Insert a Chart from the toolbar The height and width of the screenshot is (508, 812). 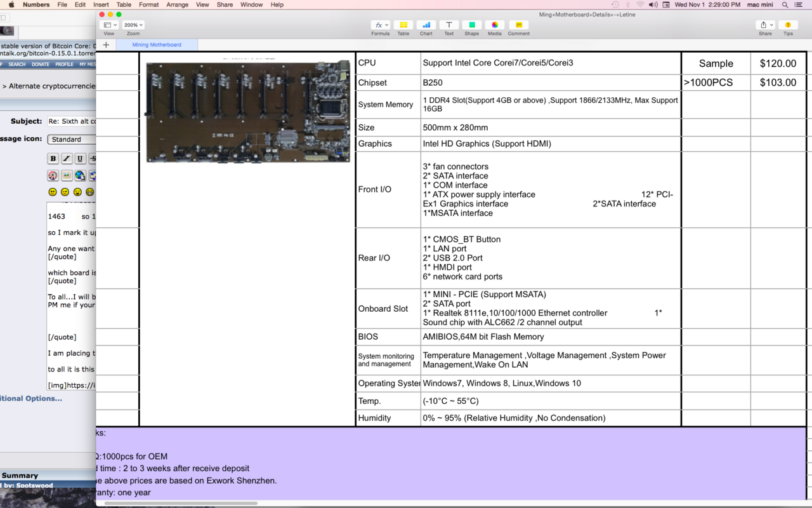click(x=426, y=25)
